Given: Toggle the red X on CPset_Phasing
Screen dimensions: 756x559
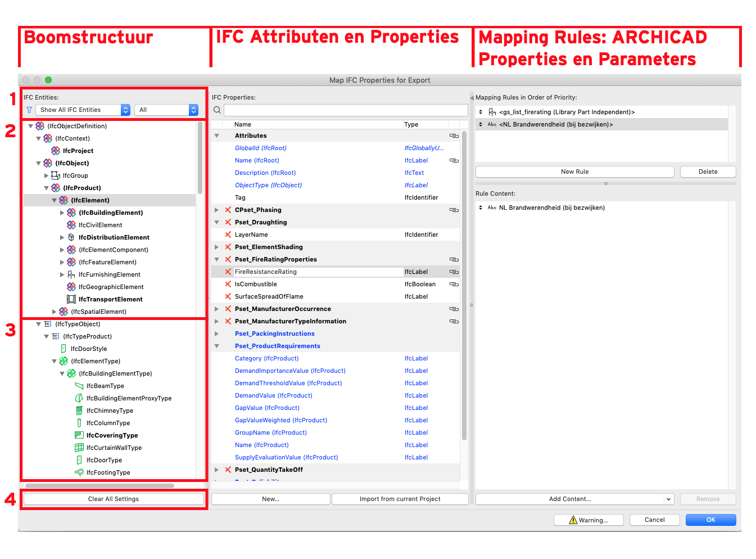Looking at the screenshot, I should click(228, 210).
